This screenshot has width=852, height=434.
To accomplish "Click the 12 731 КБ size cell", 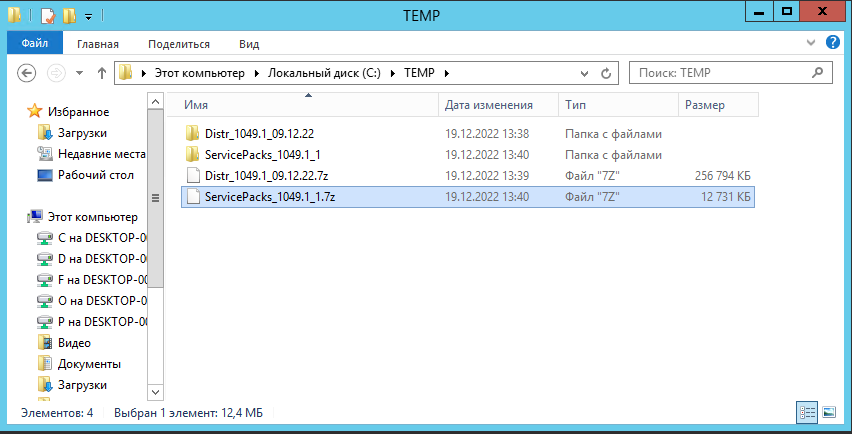I will point(725,197).
